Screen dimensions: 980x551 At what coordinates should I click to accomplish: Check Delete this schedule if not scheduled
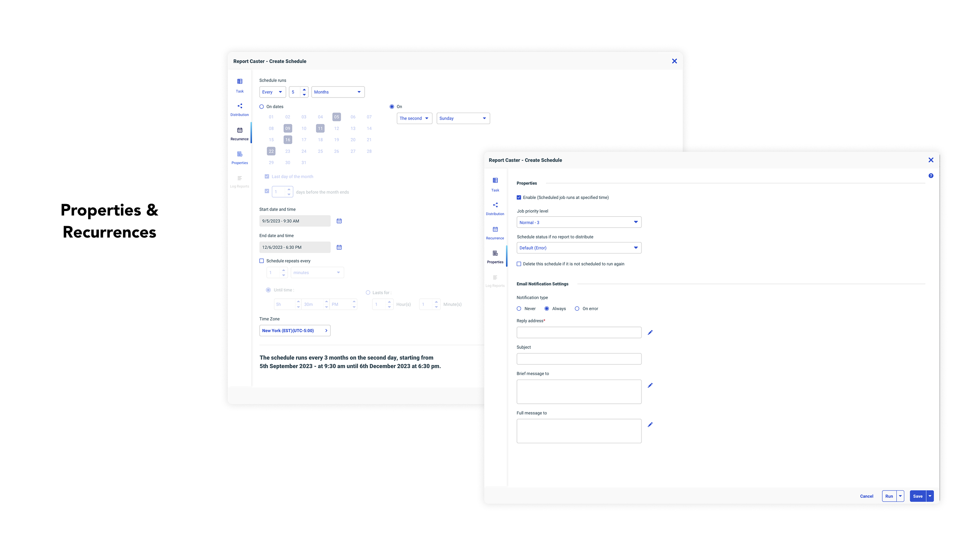tap(519, 264)
